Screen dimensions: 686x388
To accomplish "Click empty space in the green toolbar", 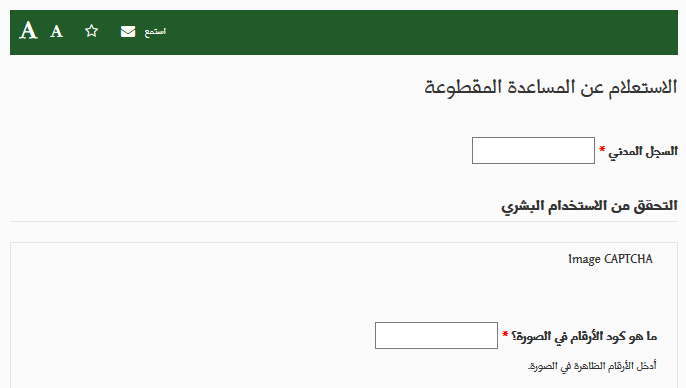I will (x=394, y=32).
